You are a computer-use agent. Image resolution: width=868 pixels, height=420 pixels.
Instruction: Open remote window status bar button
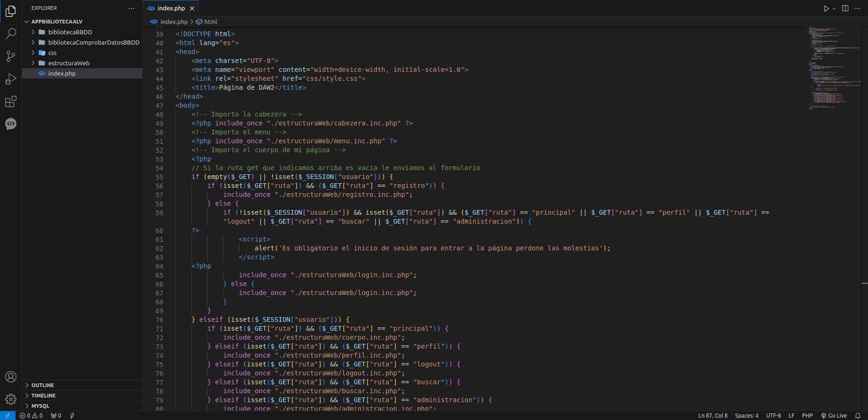click(x=8, y=416)
